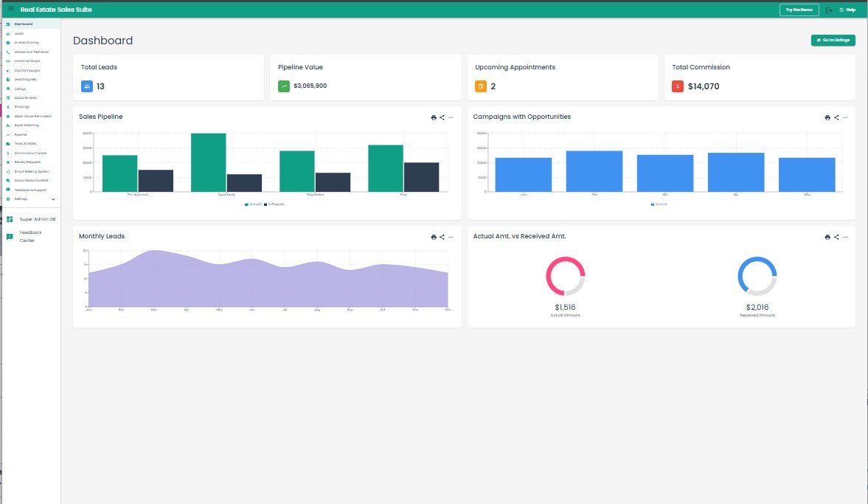
Task: Click the Go to Listings button
Action: tap(833, 40)
